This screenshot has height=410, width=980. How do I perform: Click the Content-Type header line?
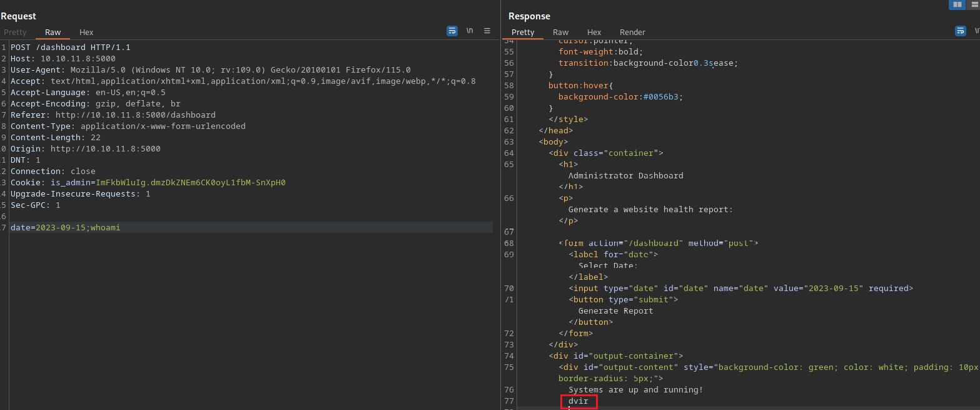pyautogui.click(x=128, y=126)
